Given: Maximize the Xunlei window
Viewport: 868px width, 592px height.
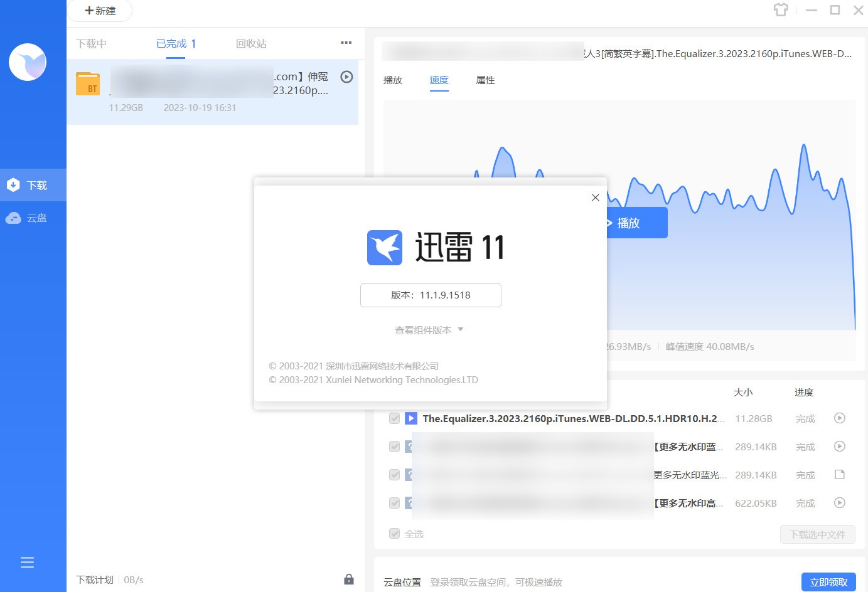Looking at the screenshot, I should [x=835, y=10].
